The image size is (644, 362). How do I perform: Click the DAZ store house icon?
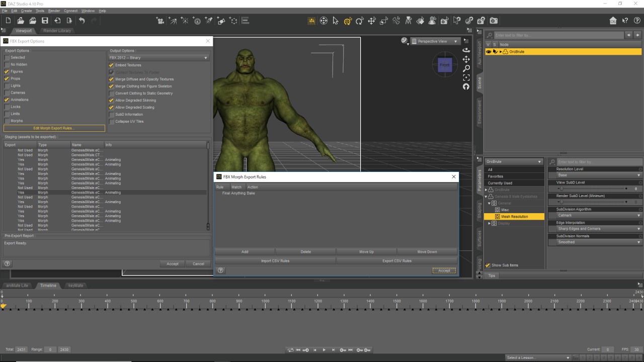pyautogui.click(x=613, y=21)
